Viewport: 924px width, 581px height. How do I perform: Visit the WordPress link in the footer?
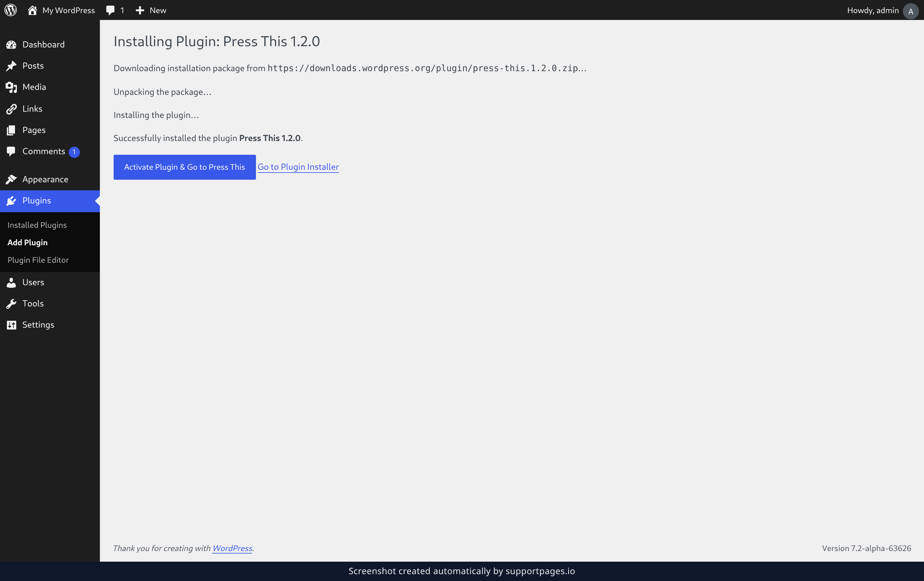(232, 549)
